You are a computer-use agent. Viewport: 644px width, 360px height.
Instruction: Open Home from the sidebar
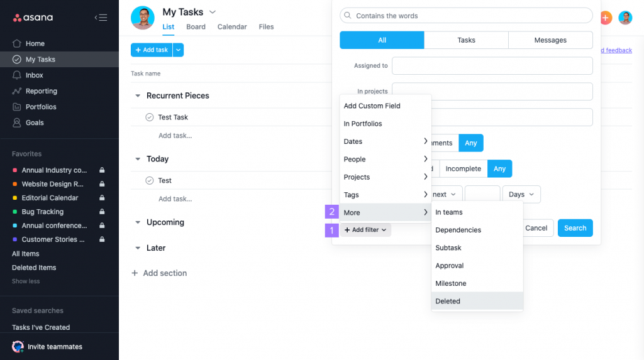pyautogui.click(x=35, y=43)
